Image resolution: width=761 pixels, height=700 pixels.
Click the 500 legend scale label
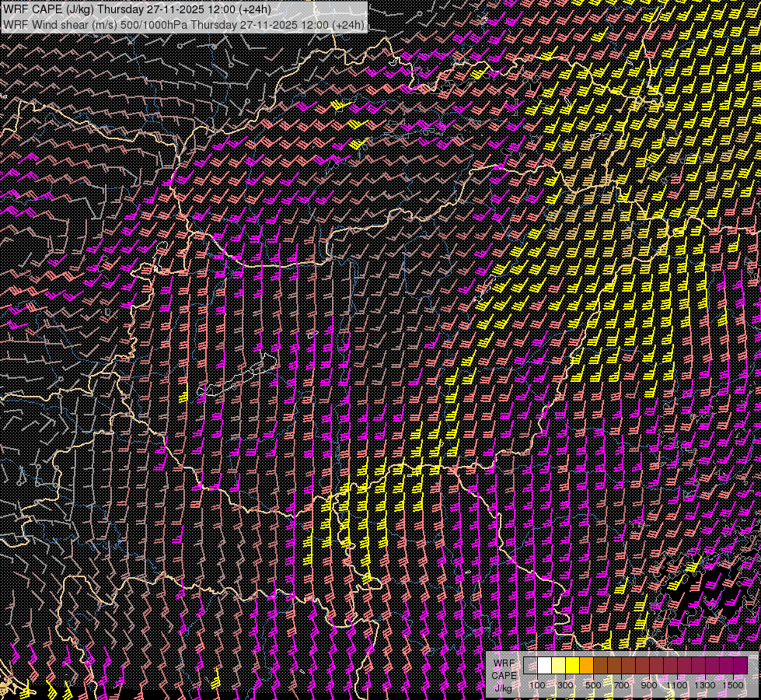pyautogui.click(x=593, y=684)
